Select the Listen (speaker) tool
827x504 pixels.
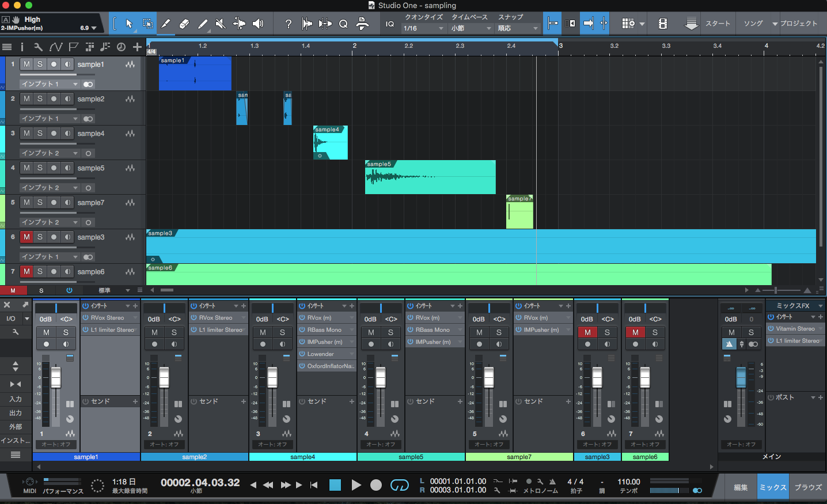(257, 24)
